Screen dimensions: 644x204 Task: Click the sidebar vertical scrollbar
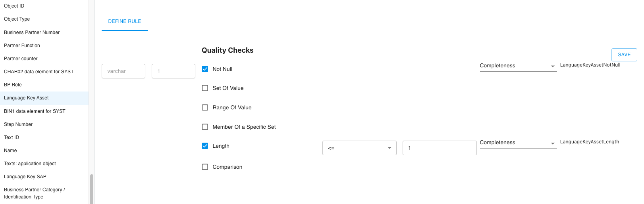coord(92,189)
